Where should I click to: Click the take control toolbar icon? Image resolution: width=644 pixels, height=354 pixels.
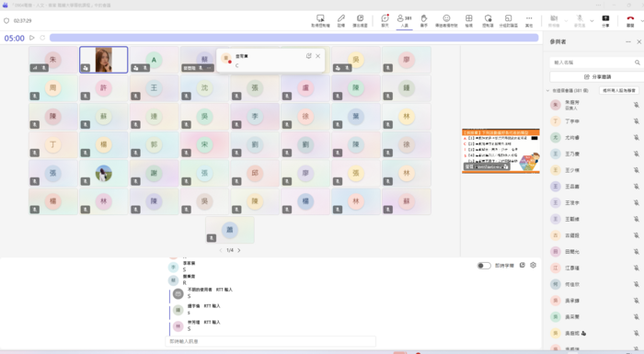tap(320, 20)
